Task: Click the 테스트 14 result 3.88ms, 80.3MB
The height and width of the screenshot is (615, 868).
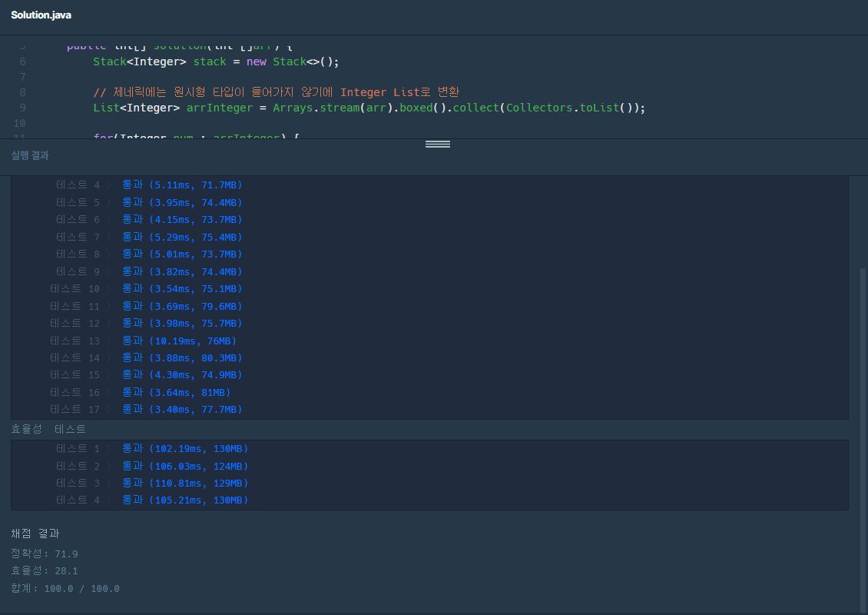Action: point(182,358)
